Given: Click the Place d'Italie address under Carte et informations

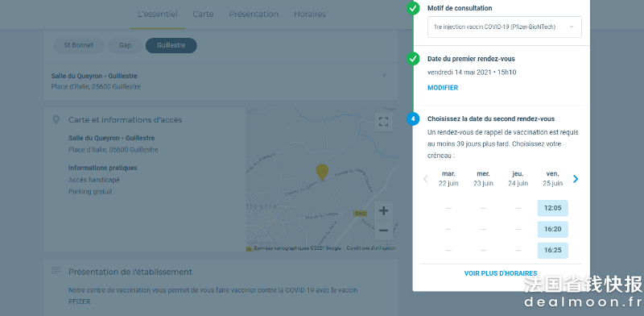Looking at the screenshot, I should coord(113,150).
